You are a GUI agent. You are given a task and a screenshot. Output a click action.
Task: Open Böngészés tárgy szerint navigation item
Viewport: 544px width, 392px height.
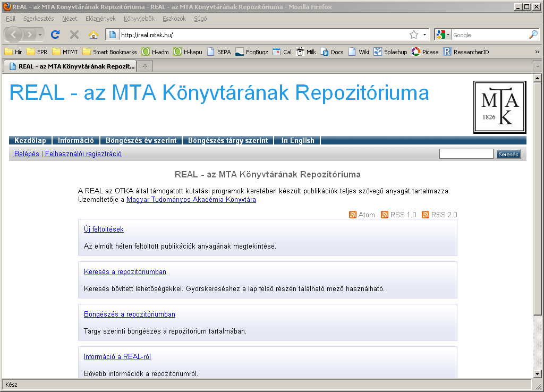(228, 141)
